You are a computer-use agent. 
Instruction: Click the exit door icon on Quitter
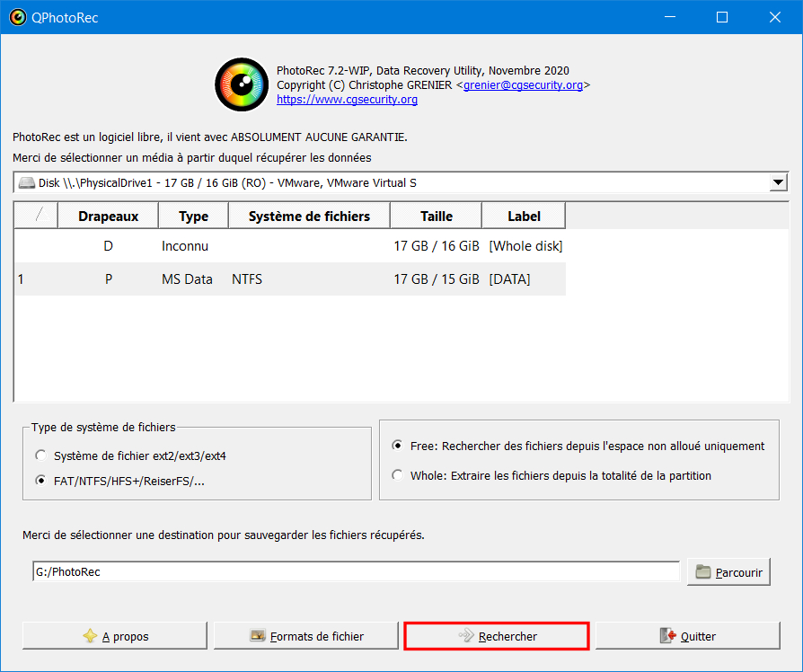667,636
